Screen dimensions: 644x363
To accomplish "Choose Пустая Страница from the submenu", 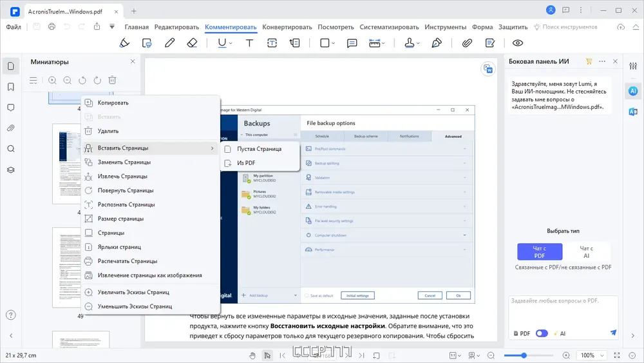I will point(259,149).
